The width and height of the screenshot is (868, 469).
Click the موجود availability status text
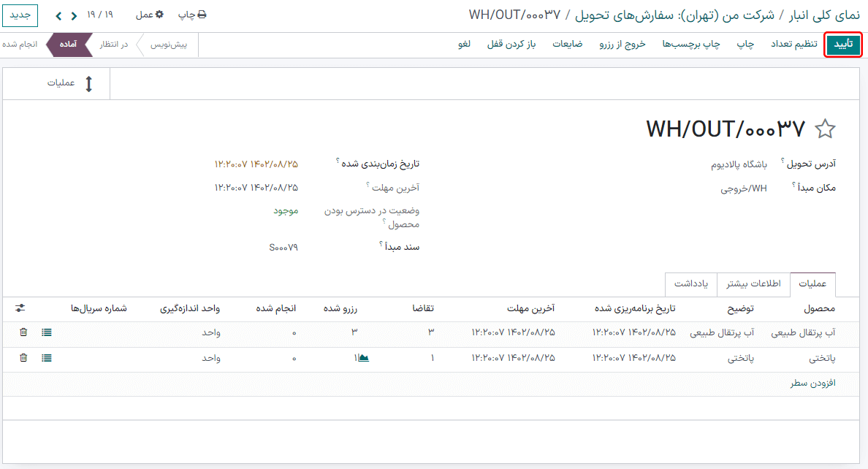[x=286, y=211]
